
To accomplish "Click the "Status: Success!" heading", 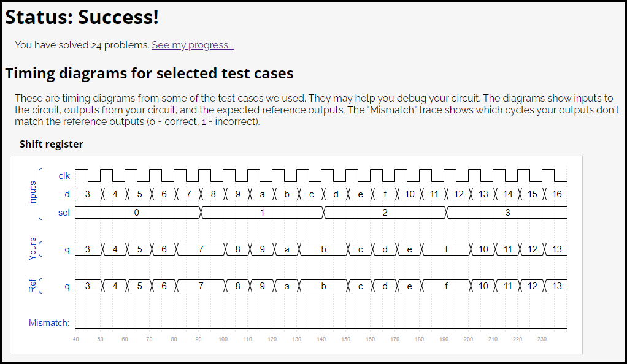I will [82, 17].
